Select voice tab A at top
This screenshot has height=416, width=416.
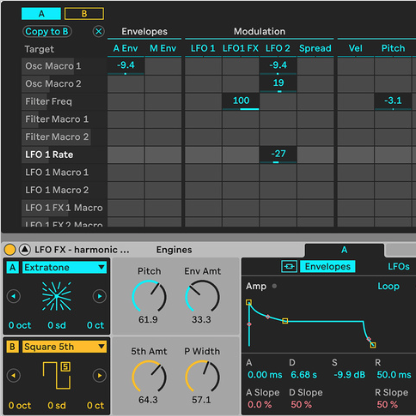(41, 14)
